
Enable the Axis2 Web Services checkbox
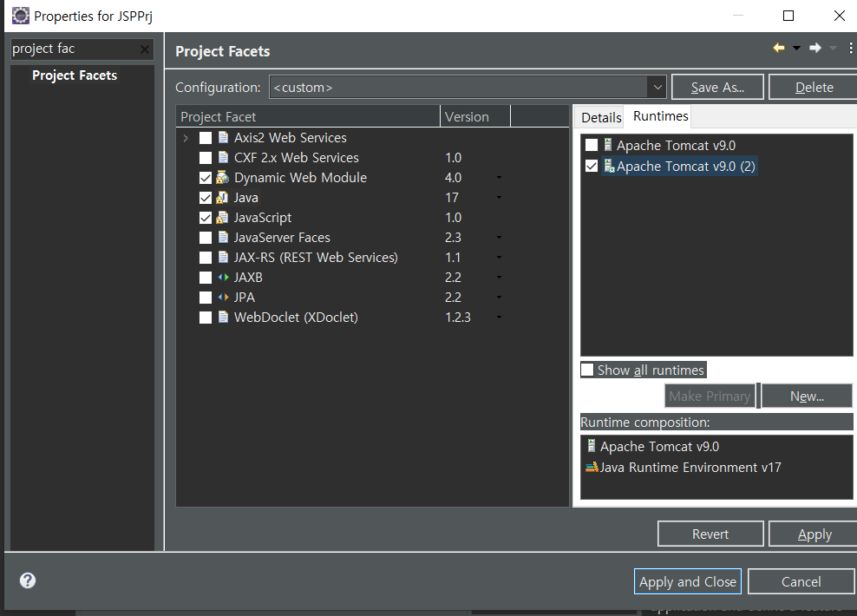tap(206, 138)
